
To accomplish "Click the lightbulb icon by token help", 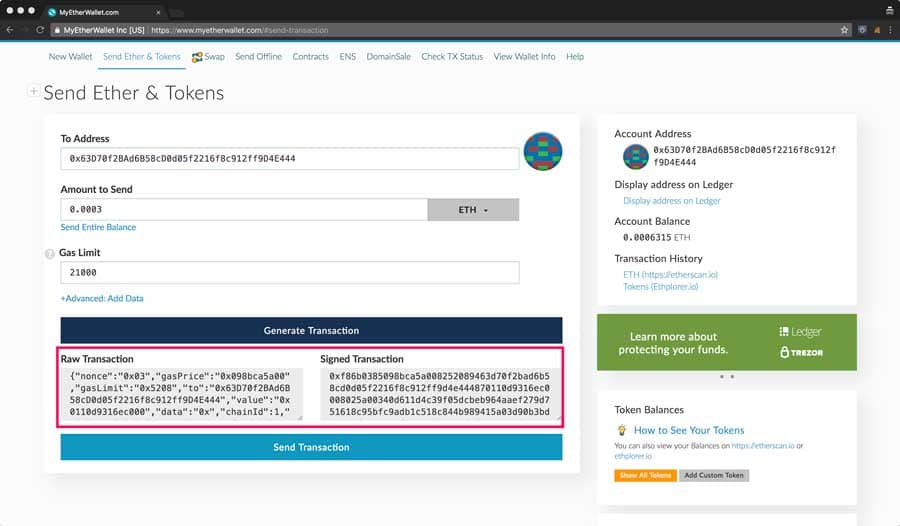I will tap(622, 430).
